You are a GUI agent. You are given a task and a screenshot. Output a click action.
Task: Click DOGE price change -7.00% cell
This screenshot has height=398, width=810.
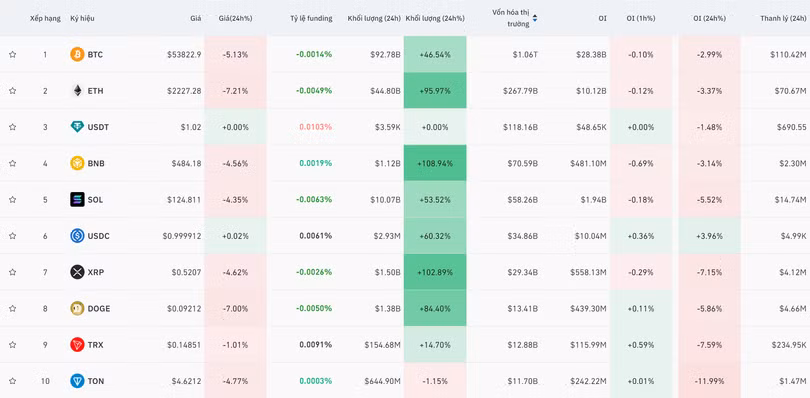pos(236,309)
